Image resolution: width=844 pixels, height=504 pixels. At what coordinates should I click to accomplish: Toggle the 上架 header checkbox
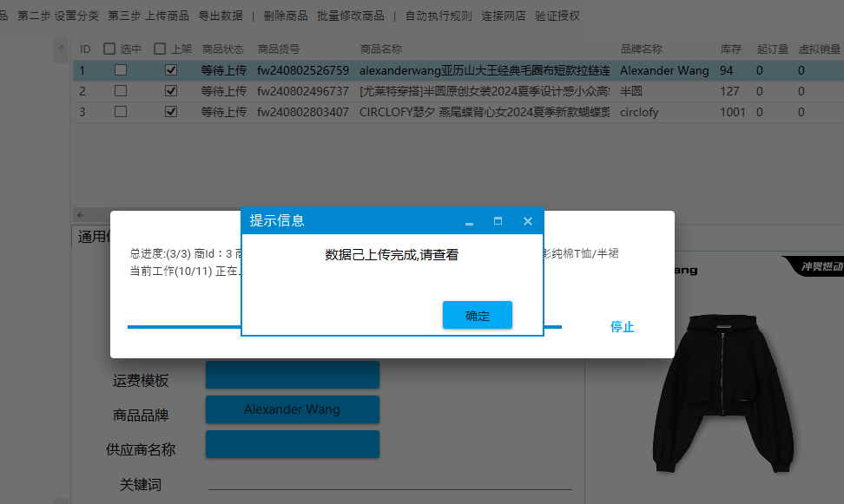click(x=160, y=49)
